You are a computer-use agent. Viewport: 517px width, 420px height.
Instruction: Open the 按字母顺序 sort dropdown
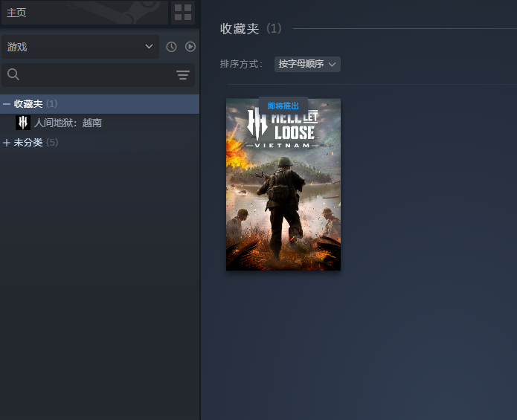tap(307, 64)
